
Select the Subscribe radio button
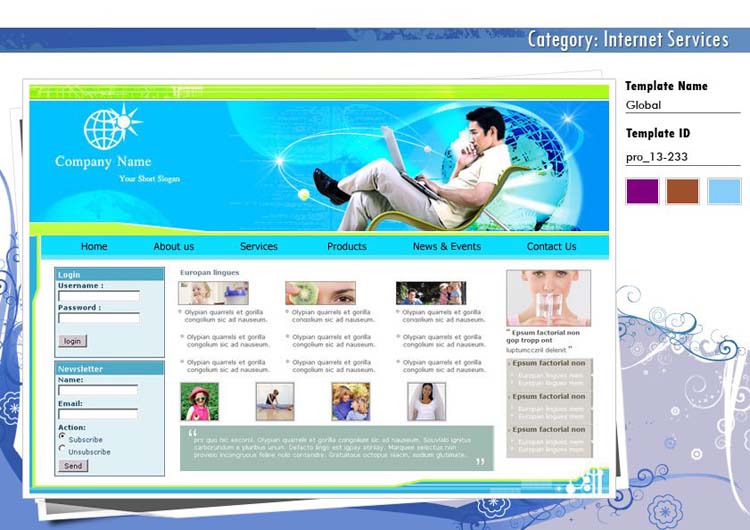62,437
